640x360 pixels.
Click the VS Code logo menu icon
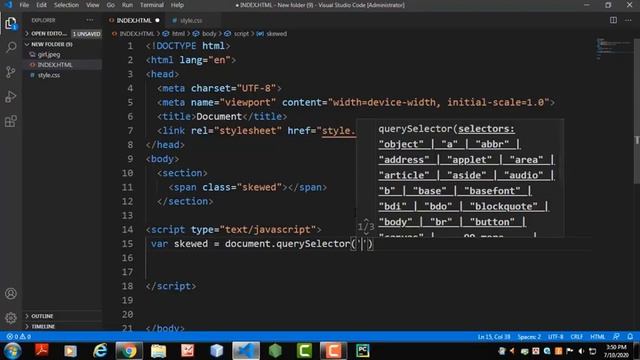point(8,5)
